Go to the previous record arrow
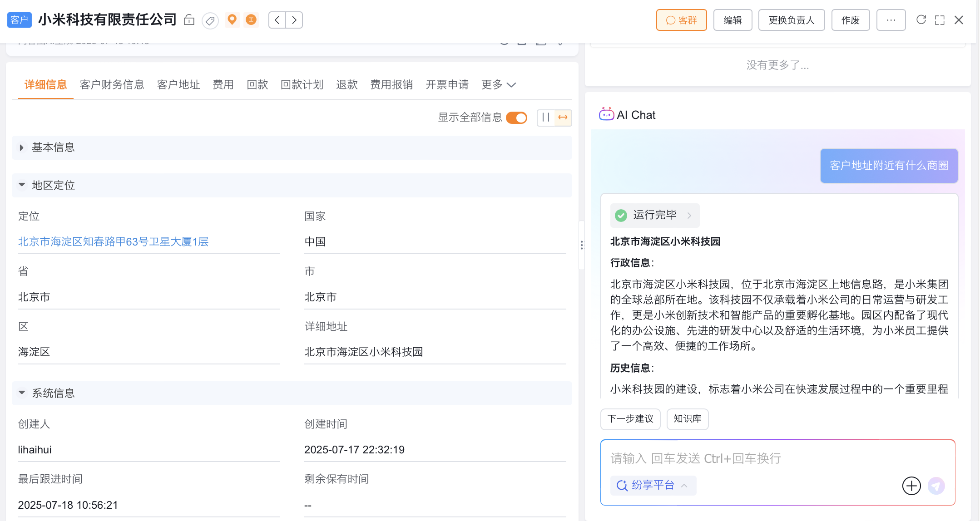Screen dimensions: 980x521 point(277,20)
